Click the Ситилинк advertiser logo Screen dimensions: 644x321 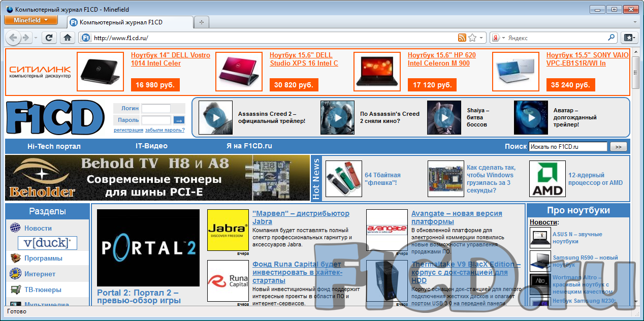click(x=40, y=72)
